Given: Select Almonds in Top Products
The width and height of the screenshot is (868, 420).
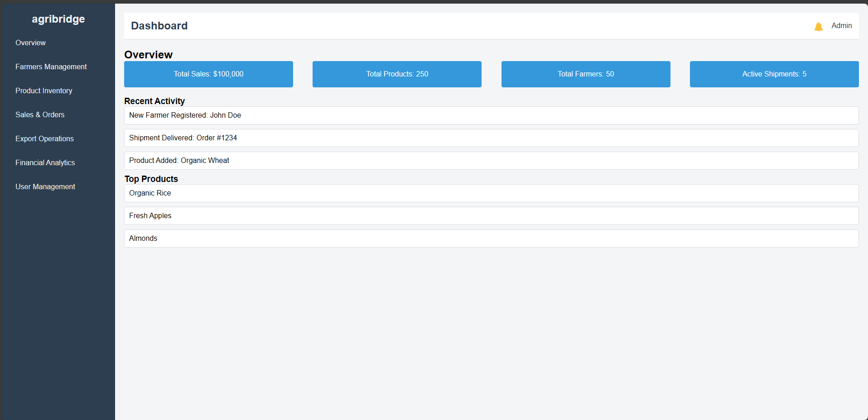Looking at the screenshot, I should click(x=492, y=239).
